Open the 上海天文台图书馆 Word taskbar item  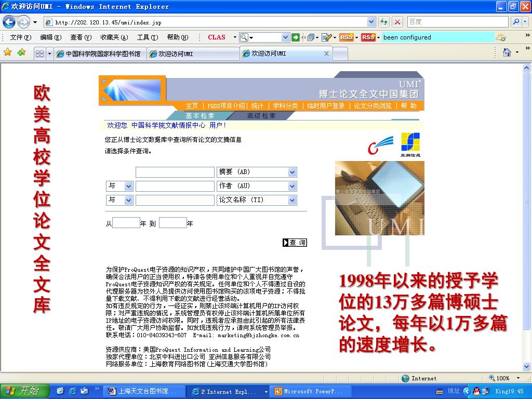pyautogui.click(x=144, y=391)
